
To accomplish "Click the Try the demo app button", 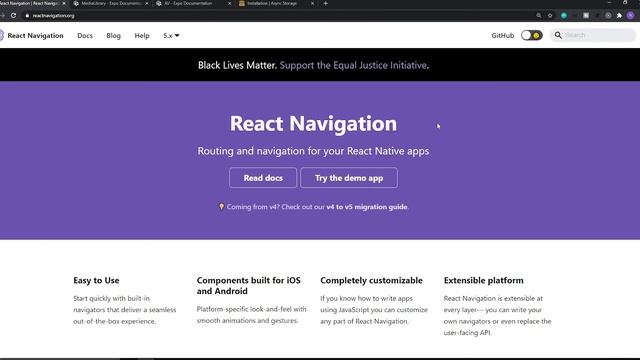I will (349, 178).
